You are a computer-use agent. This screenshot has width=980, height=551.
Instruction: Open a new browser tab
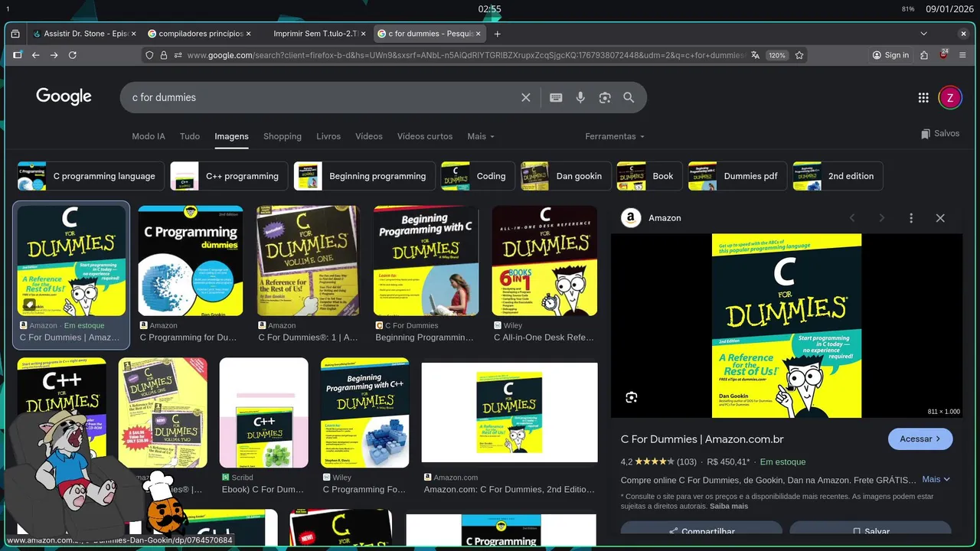[x=497, y=34]
